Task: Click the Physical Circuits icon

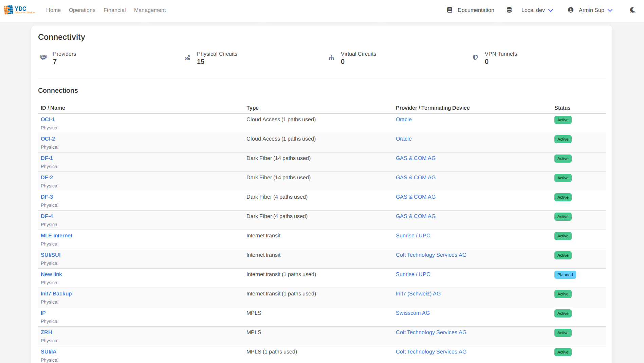Action: point(187,57)
